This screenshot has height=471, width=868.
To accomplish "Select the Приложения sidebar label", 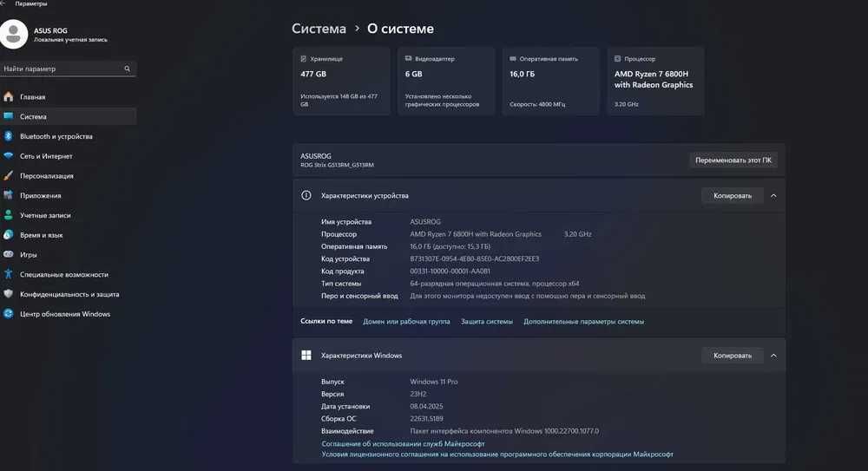I will [41, 195].
